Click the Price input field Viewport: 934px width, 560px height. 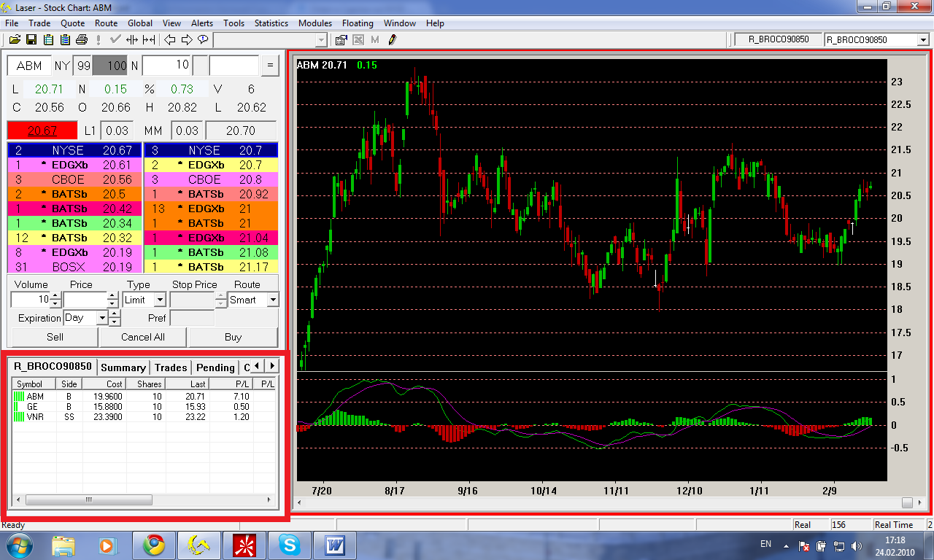click(x=85, y=300)
